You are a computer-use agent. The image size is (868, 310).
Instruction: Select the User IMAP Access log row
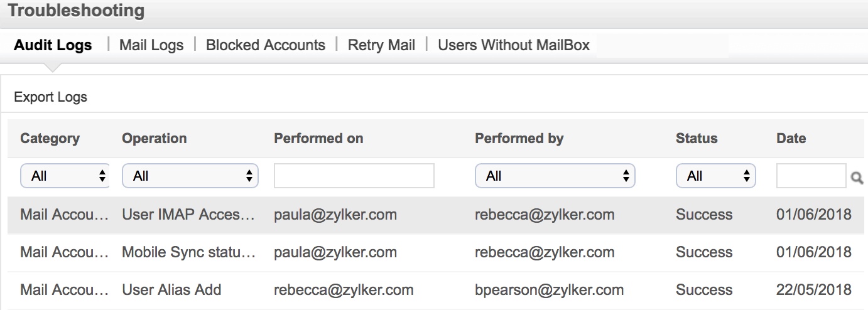coord(438,215)
